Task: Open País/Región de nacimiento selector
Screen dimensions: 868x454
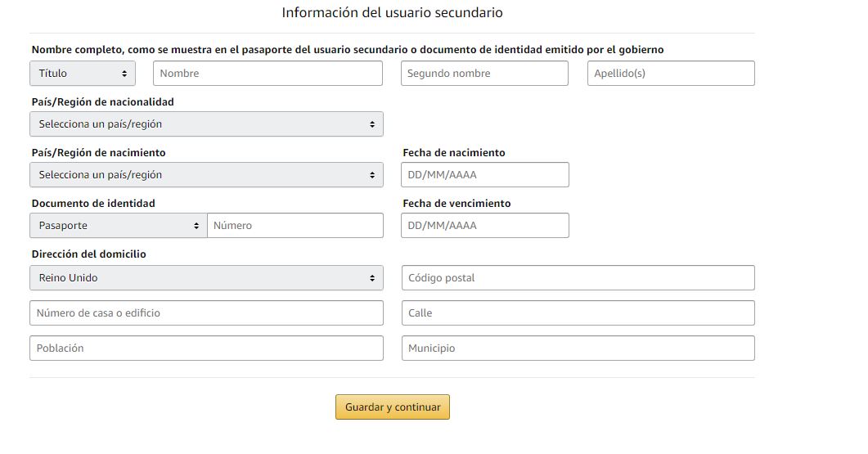Action: click(206, 175)
